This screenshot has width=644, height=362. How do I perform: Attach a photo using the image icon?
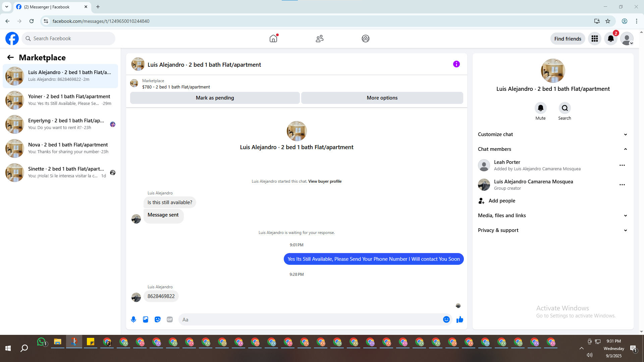pos(146,319)
